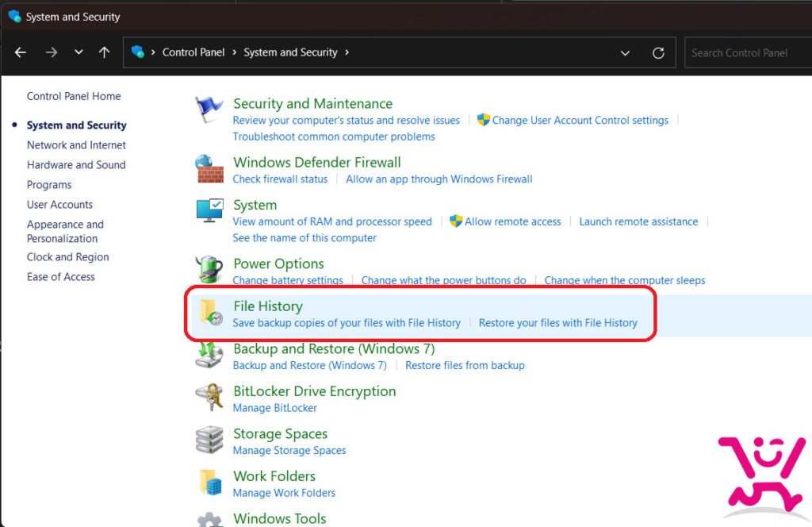Click the File History folder clock icon
Viewport: 812px width, 527px height.
(211, 312)
